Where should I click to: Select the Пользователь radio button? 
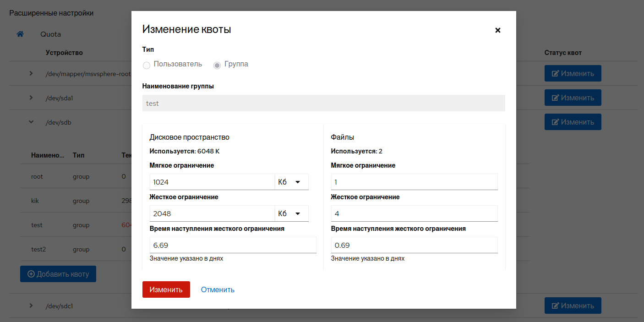[x=147, y=65]
